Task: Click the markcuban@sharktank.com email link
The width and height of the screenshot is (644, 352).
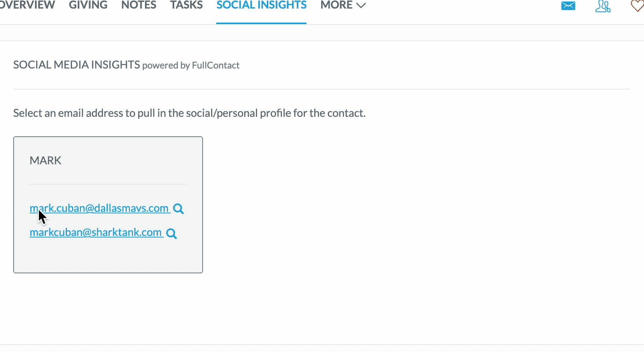Action: pos(96,232)
